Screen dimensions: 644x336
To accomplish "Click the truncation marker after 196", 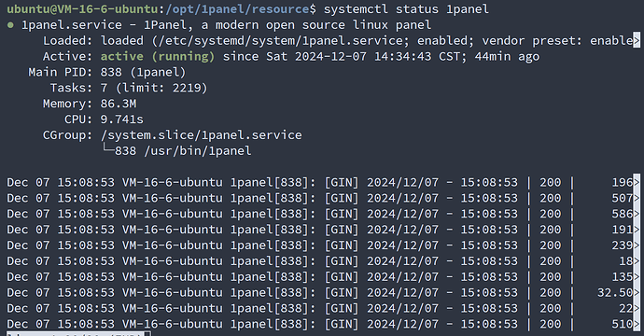I will (637, 182).
